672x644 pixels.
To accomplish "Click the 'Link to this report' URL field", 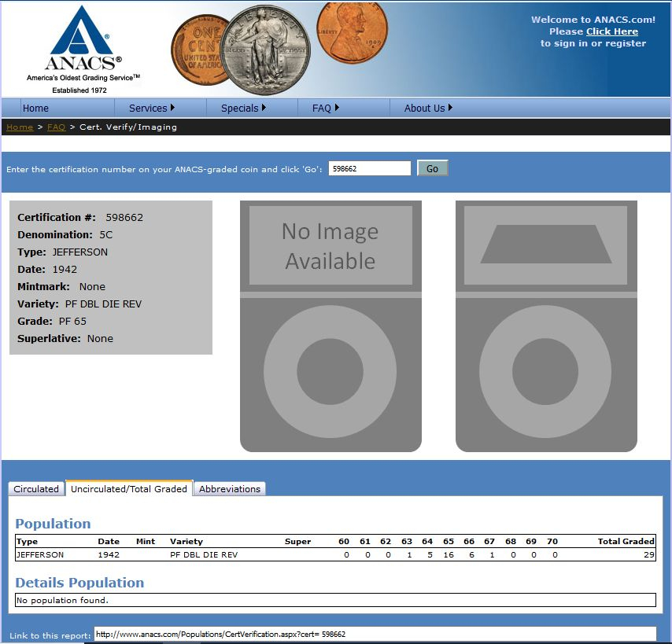I will point(375,634).
